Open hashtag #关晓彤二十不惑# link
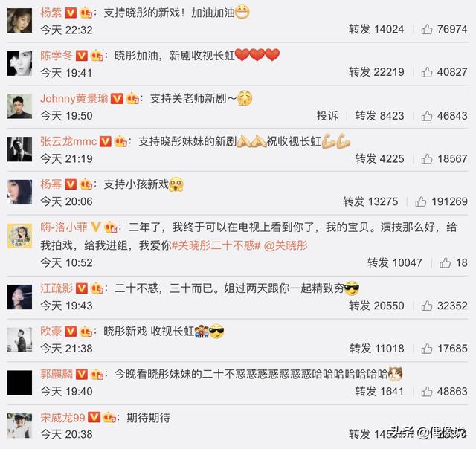The image size is (476, 449). [216, 245]
